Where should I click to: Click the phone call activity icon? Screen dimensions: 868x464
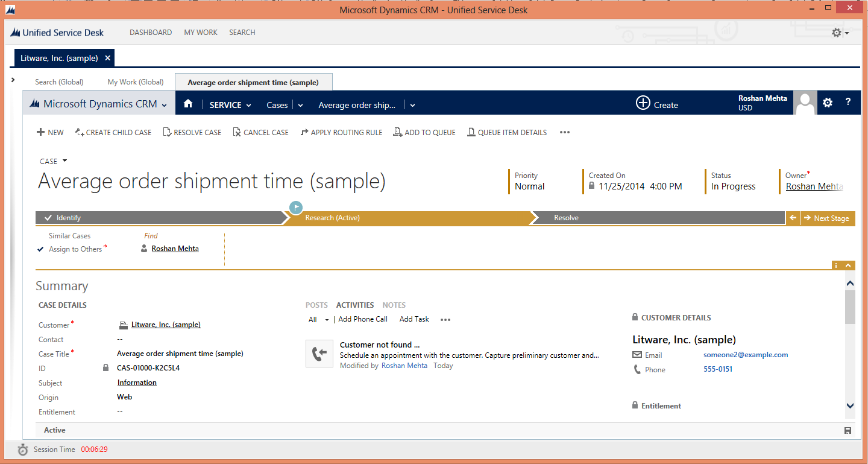pyautogui.click(x=319, y=354)
